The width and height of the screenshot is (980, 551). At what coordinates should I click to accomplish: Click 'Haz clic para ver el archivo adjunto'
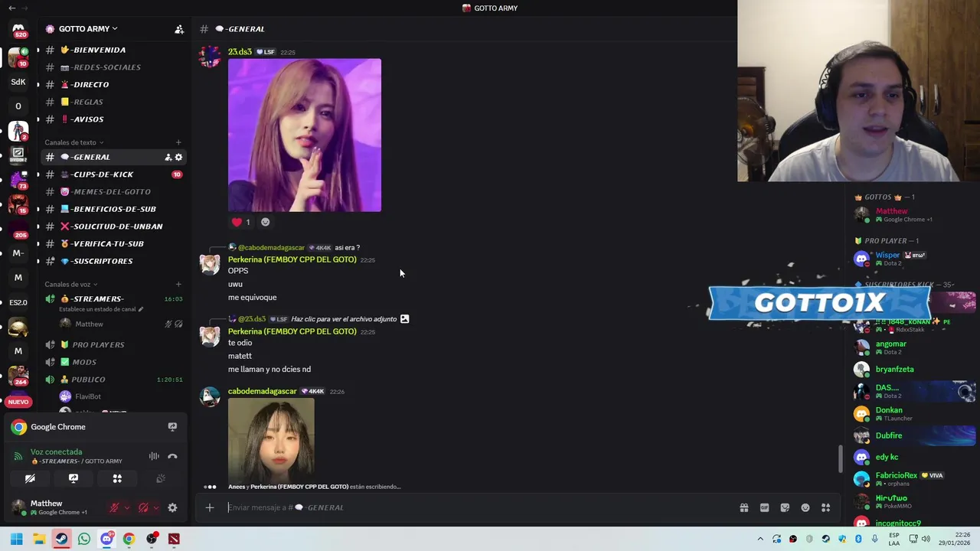point(344,319)
